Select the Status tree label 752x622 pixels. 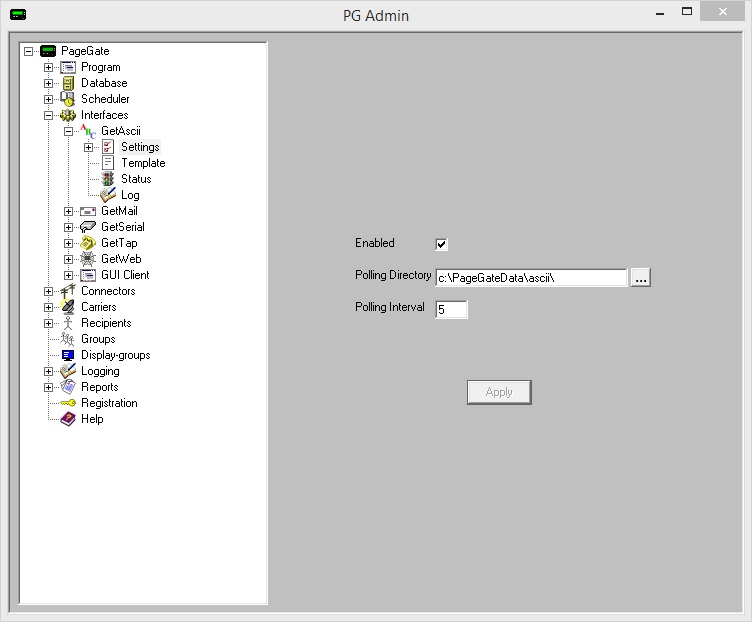tap(136, 179)
